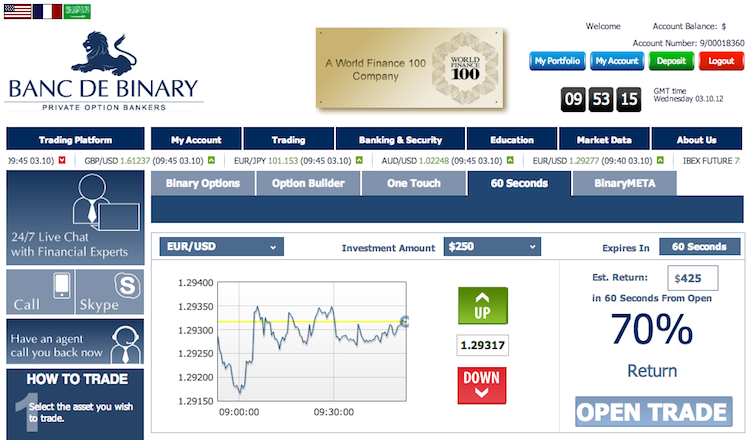
Task: Select the green Arabic flag icon
Action: tap(77, 11)
